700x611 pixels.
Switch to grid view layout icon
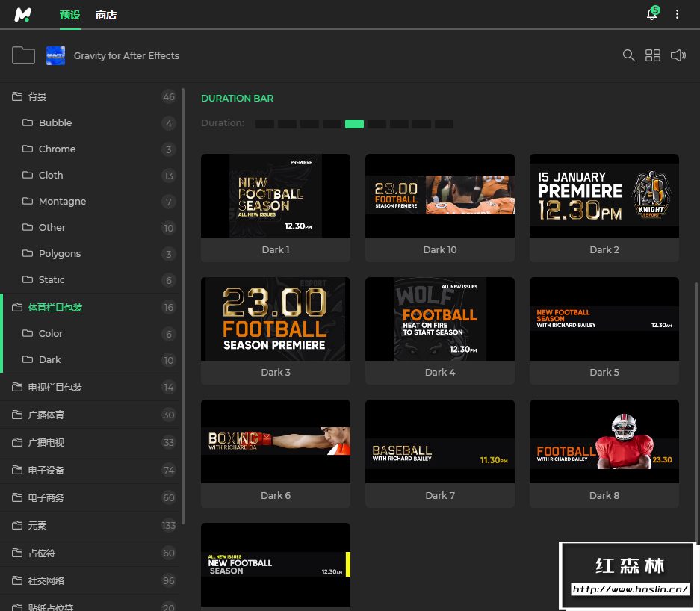[653, 55]
